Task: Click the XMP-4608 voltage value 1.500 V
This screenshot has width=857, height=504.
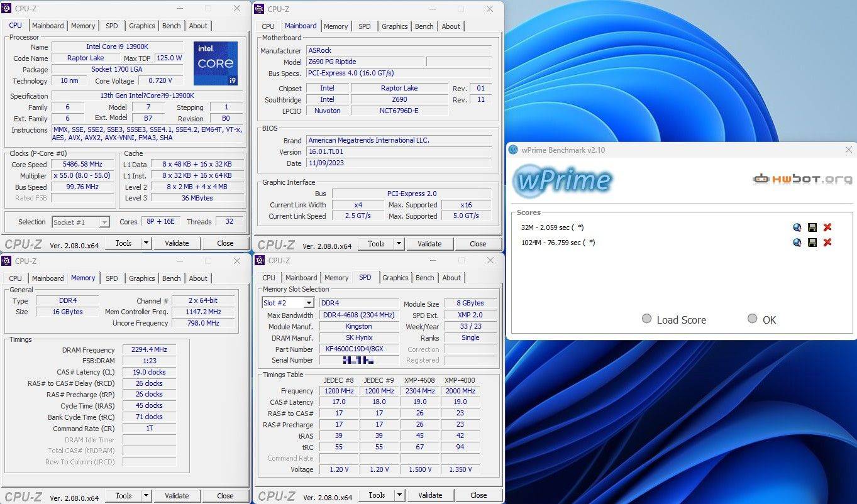Action: (x=419, y=469)
